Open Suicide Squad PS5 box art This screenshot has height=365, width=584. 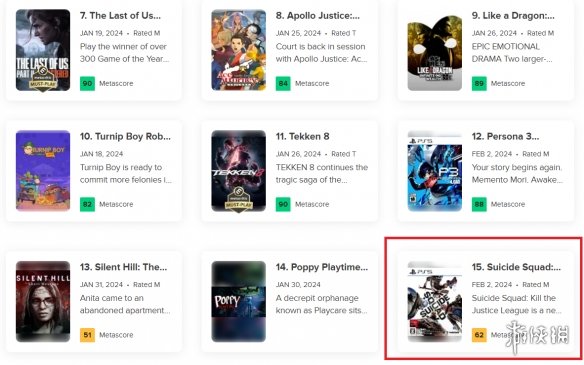coord(435,302)
